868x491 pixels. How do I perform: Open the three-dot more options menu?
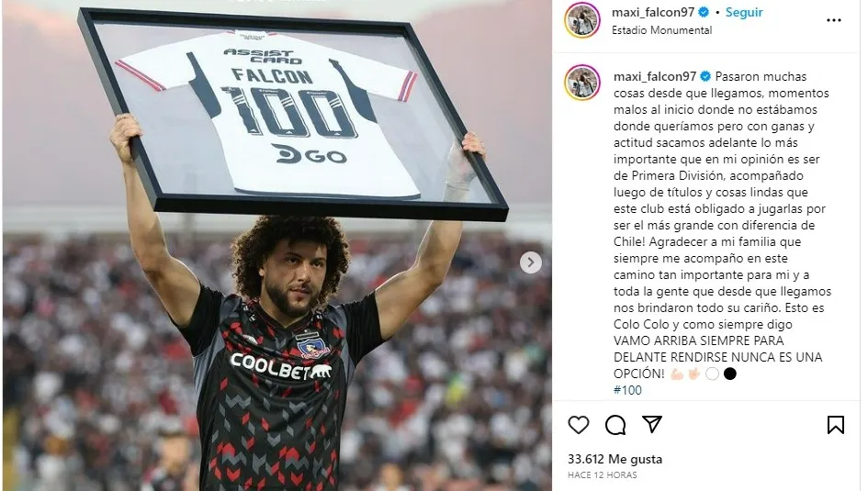[834, 20]
